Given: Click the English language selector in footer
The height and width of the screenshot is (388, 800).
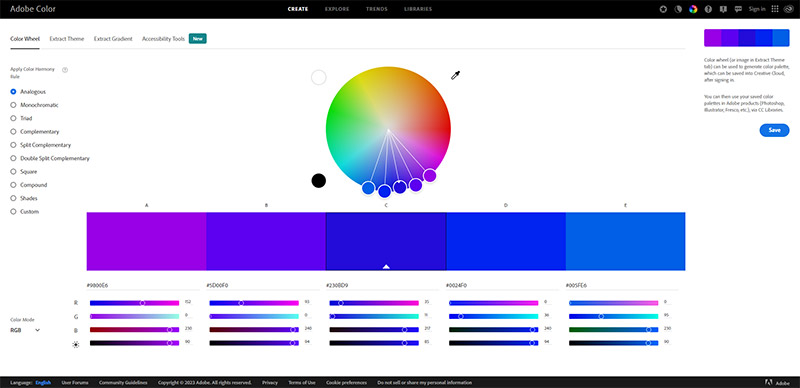Looking at the screenshot, I should (43, 382).
